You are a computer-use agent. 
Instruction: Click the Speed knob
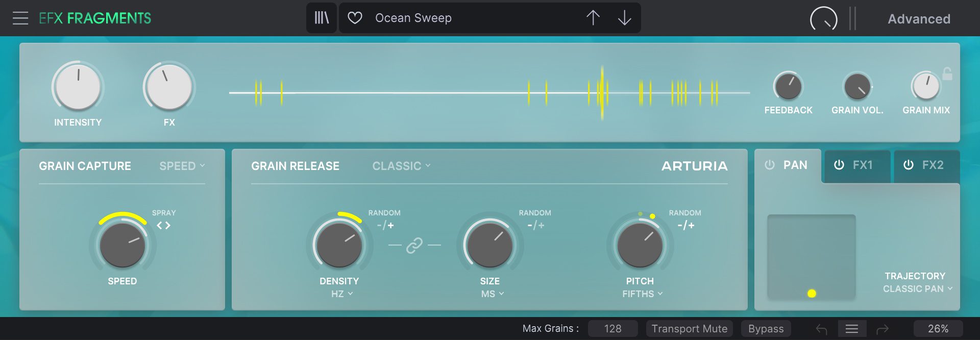click(122, 245)
